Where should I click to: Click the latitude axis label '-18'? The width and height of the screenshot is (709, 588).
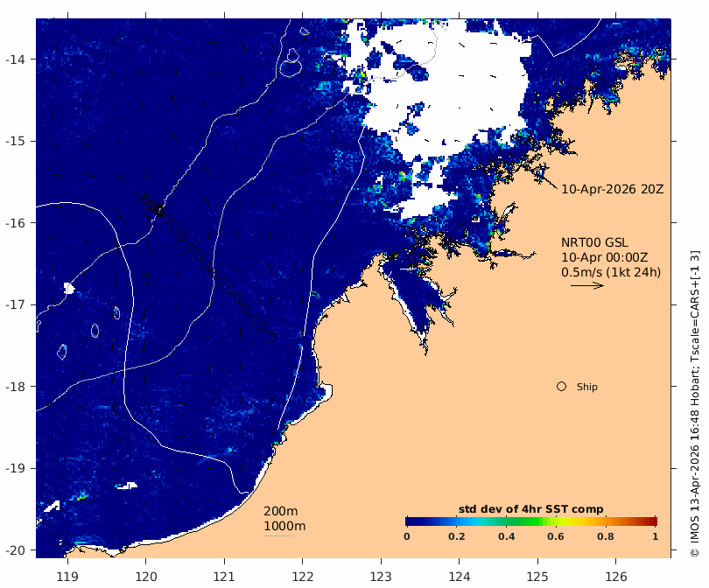(15, 387)
